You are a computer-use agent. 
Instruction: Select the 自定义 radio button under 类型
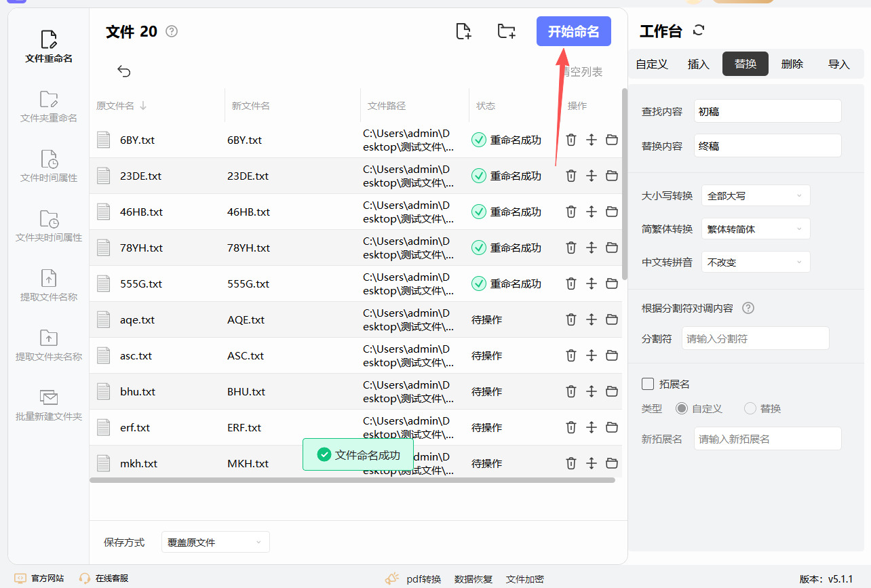tap(682, 408)
